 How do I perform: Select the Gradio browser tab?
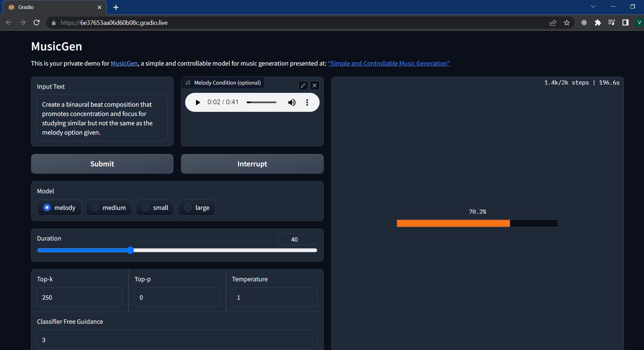click(55, 7)
